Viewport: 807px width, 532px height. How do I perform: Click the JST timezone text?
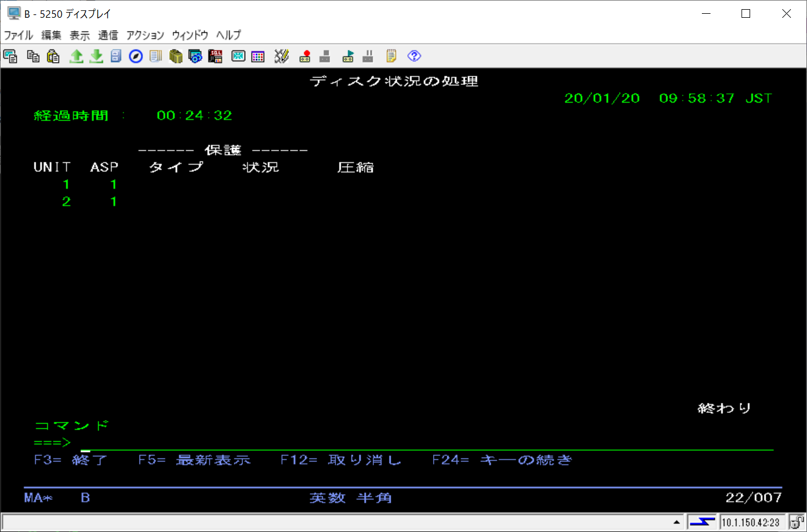click(x=759, y=98)
